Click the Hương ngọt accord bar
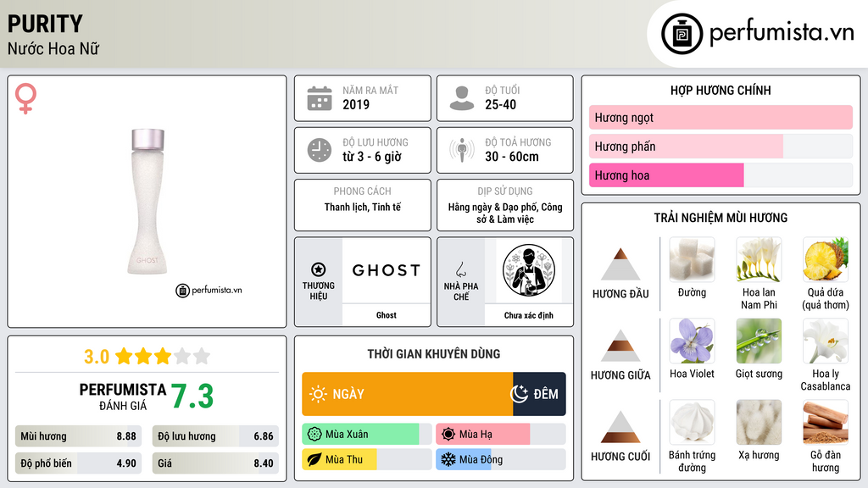Image resolution: width=868 pixels, height=488 pixels. 721,117
